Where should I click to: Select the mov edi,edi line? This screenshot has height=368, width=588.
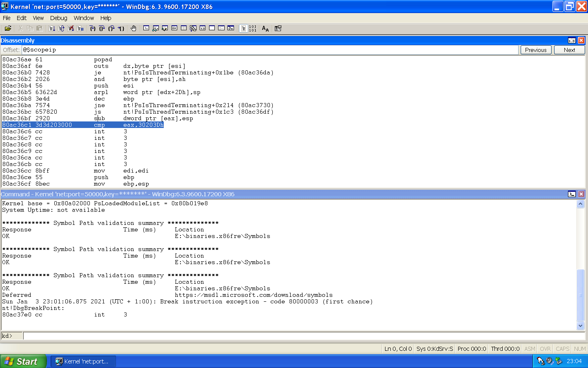click(76, 171)
